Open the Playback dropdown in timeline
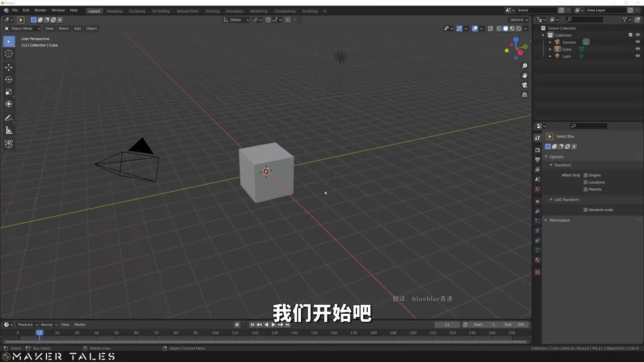This screenshot has width=644, height=362. [x=27, y=324]
